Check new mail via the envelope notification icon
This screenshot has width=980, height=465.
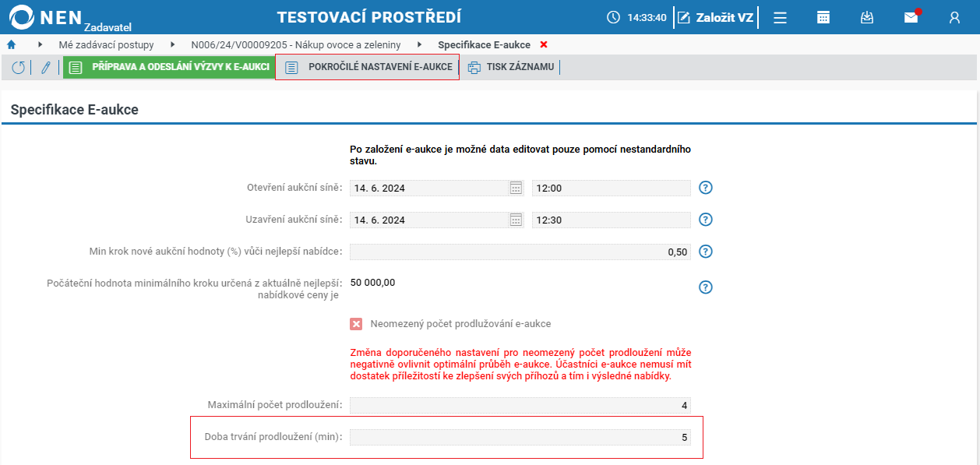coord(911,17)
